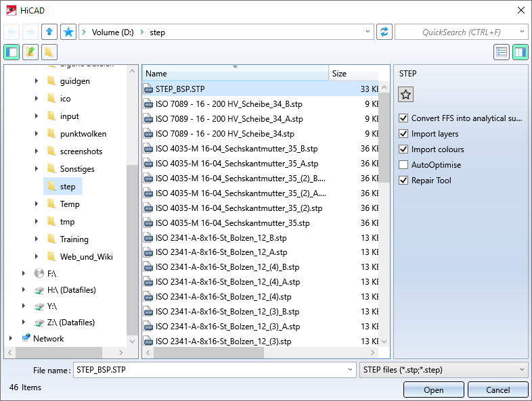532x401 pixels.
Task: Open the STEP files type dropdown
Action: tap(444, 370)
